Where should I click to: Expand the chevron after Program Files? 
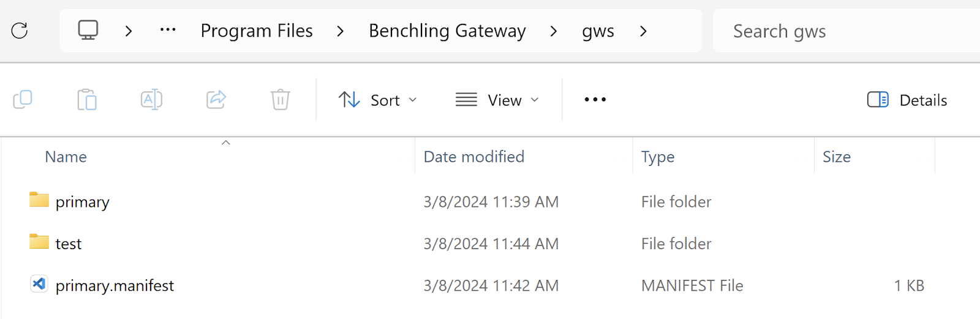[341, 31]
